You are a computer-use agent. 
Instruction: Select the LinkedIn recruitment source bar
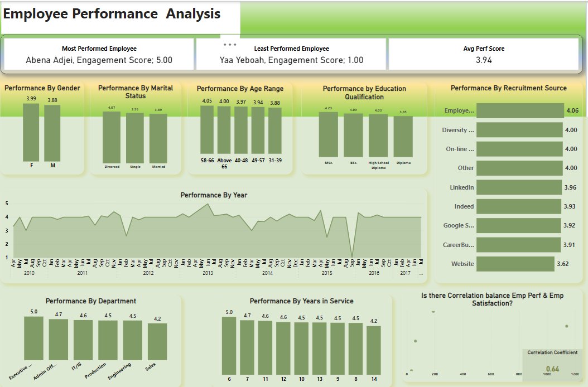[519, 187]
